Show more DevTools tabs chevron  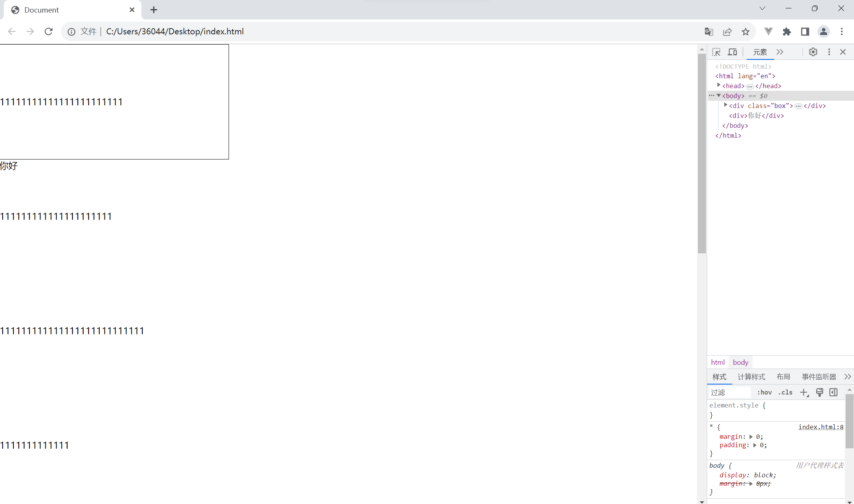[780, 52]
